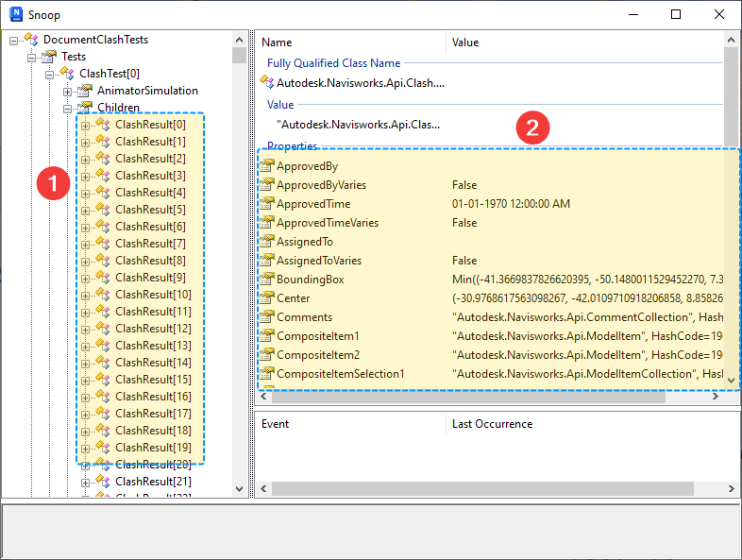Viewport: 742px width, 560px height.
Task: Select the CompositeItem1 property row
Action: click(x=317, y=336)
